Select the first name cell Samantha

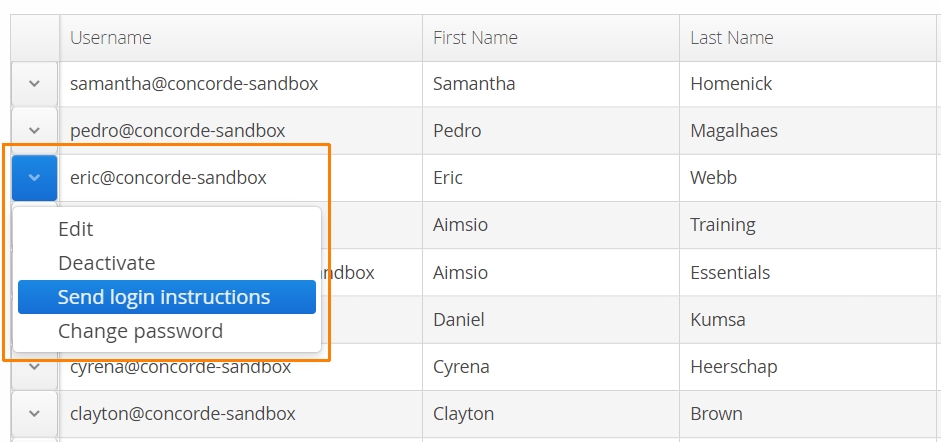(x=551, y=84)
